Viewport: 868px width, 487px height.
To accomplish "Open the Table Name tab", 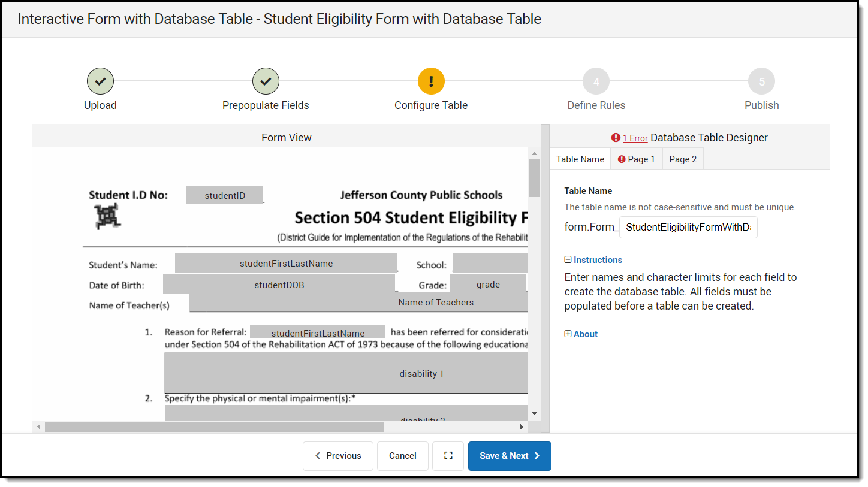I will 580,159.
